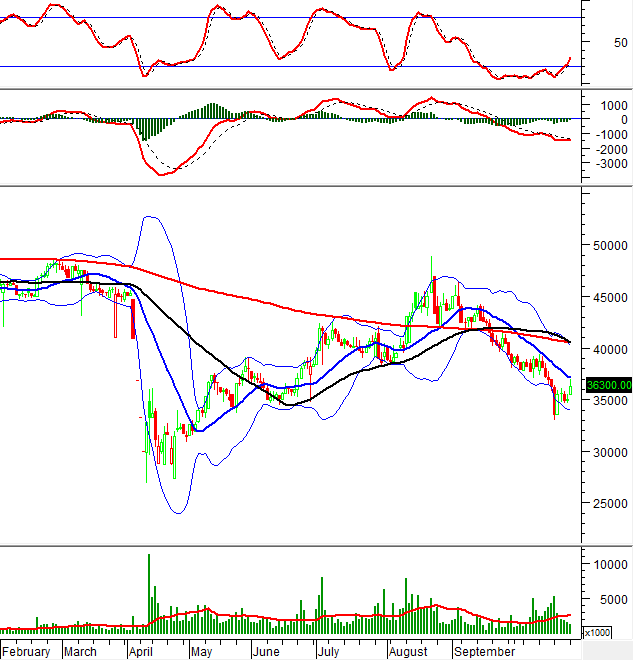The height and width of the screenshot is (660, 633).
Task: Select the July label on the time axis
Action: click(x=328, y=651)
